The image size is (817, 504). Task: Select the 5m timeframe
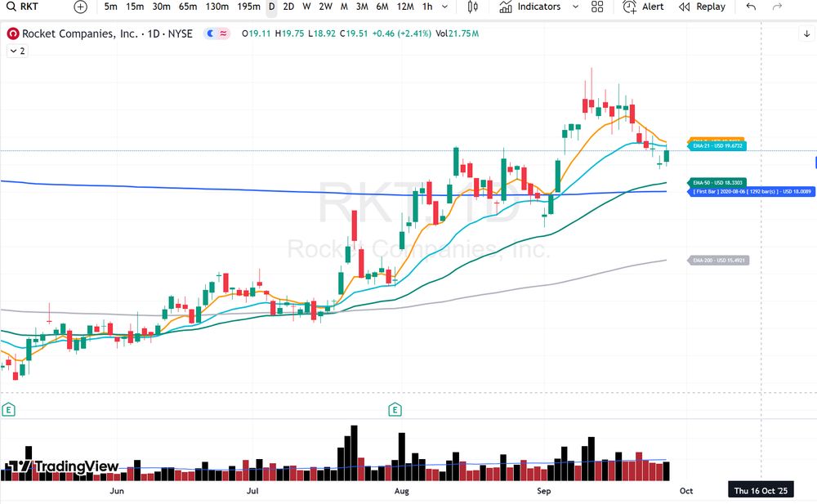110,7
